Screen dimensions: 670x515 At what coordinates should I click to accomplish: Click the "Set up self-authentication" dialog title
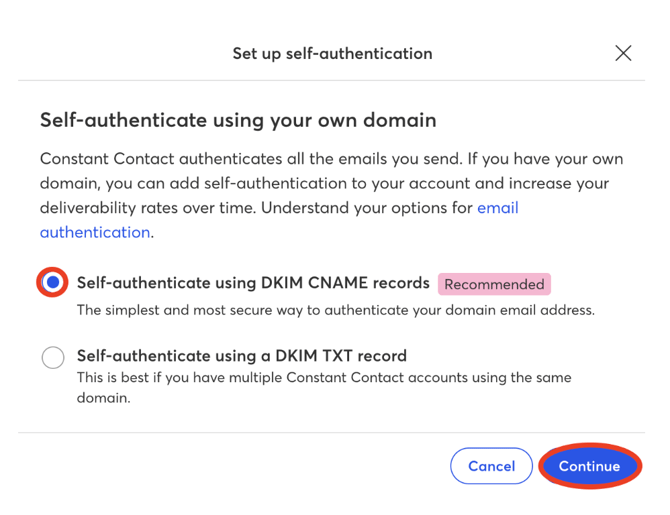tap(332, 54)
